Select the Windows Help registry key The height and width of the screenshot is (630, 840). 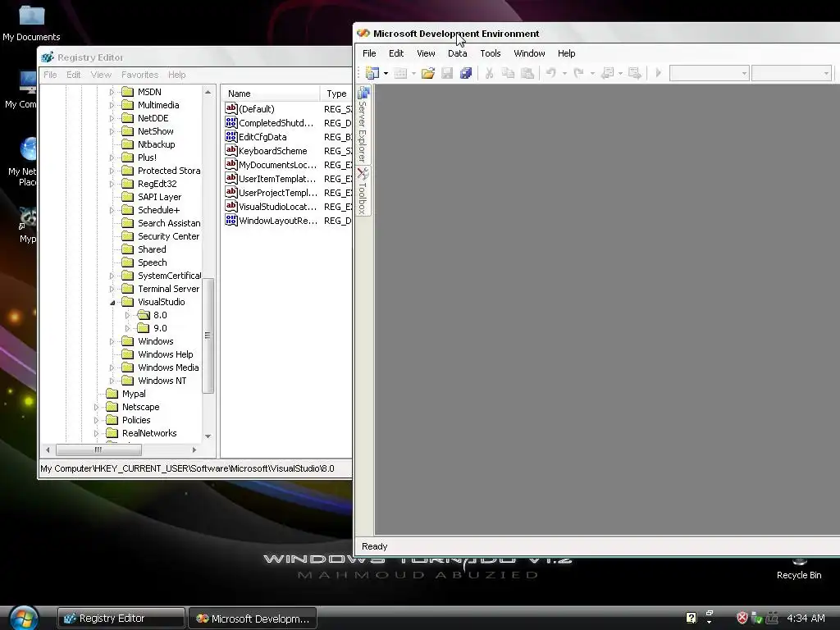click(165, 354)
